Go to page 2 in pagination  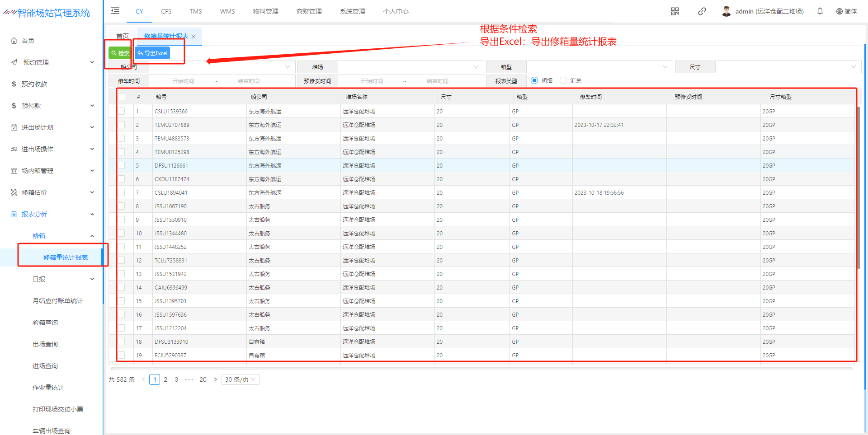tap(165, 379)
